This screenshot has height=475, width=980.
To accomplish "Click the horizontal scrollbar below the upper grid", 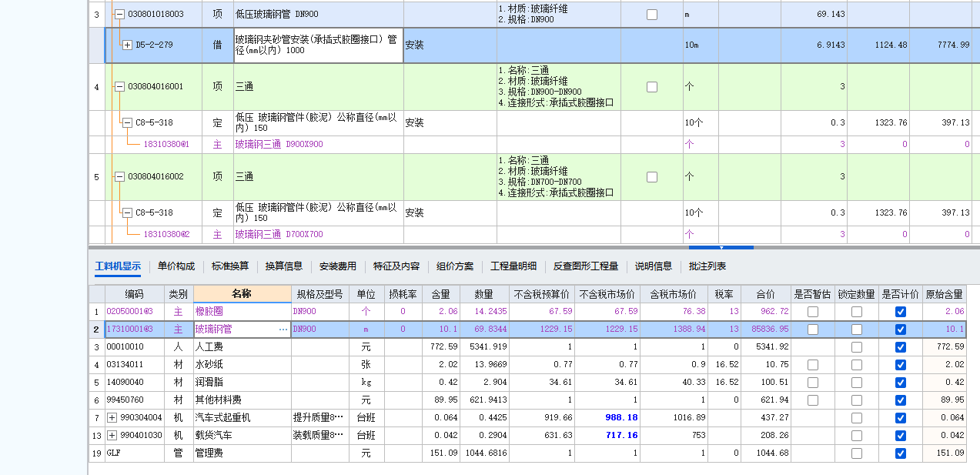I will point(721,247).
